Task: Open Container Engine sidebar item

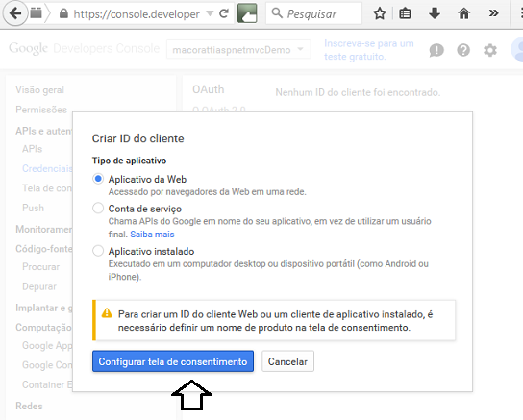Action: [x=47, y=385]
